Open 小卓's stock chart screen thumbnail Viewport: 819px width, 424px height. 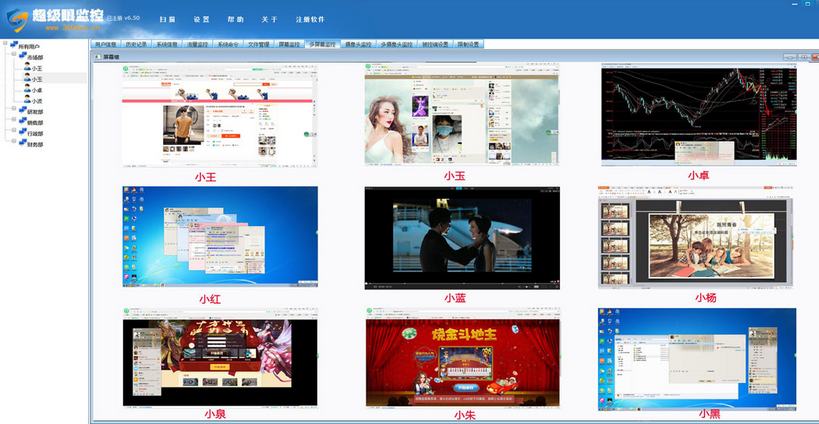[x=699, y=114]
